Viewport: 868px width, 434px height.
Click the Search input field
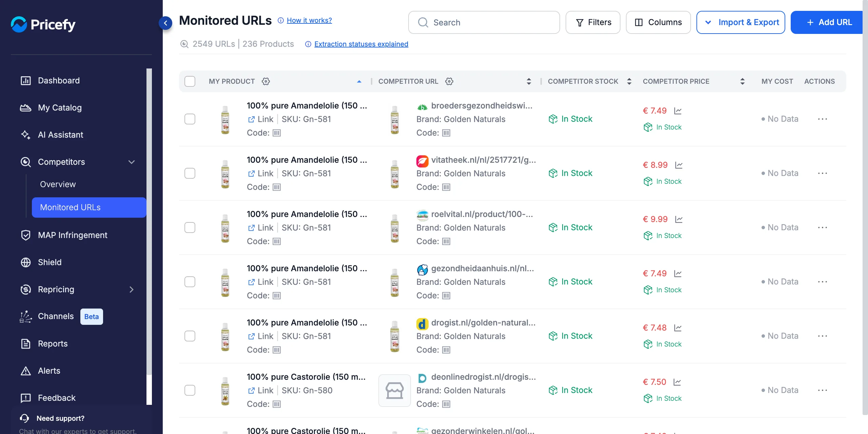point(484,22)
